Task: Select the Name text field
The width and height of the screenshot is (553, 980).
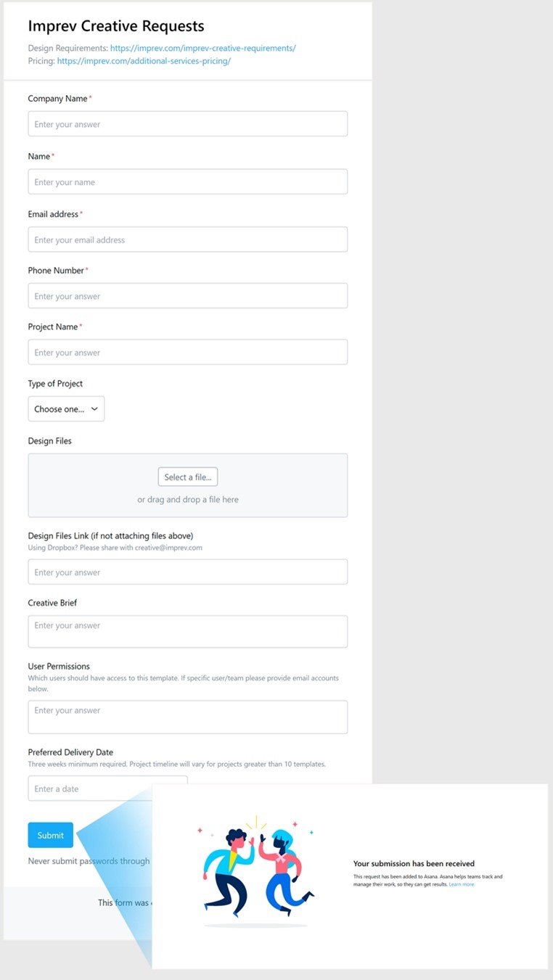Action: click(188, 182)
